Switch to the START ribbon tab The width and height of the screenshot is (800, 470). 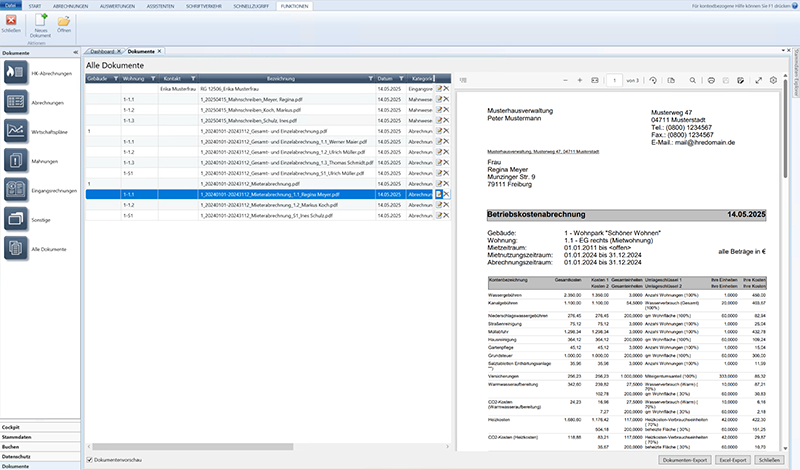coord(35,6)
